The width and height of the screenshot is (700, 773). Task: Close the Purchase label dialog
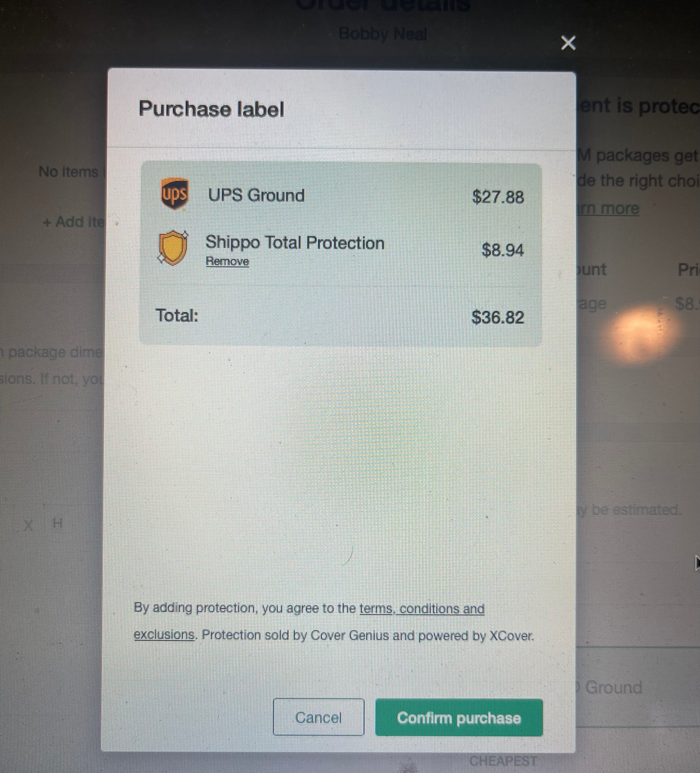(568, 43)
